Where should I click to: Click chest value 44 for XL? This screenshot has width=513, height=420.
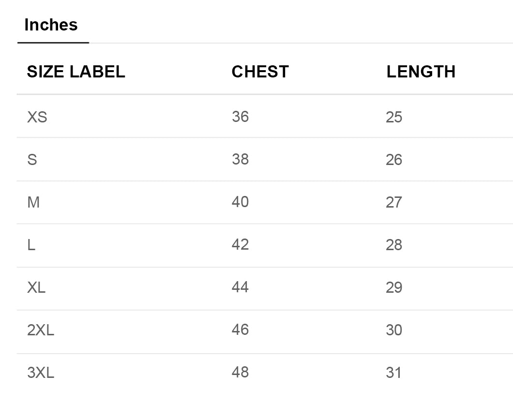[x=240, y=287]
